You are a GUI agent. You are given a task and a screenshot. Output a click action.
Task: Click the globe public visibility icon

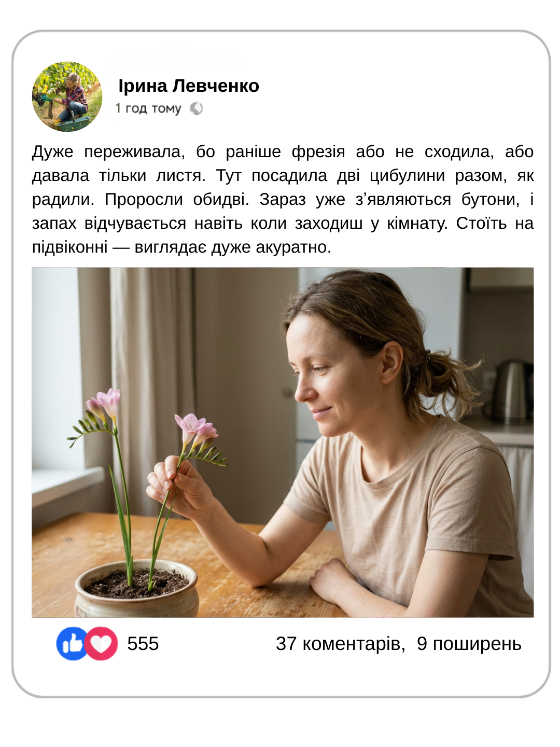(x=196, y=108)
